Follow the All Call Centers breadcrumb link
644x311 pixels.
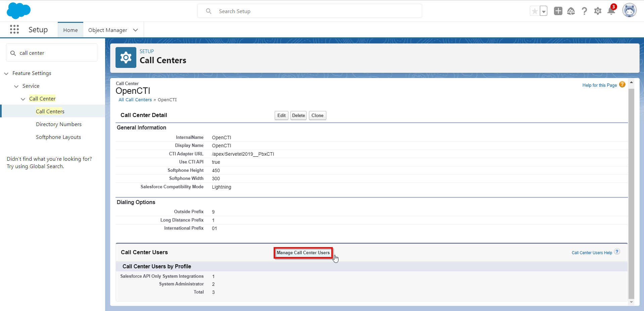135,100
